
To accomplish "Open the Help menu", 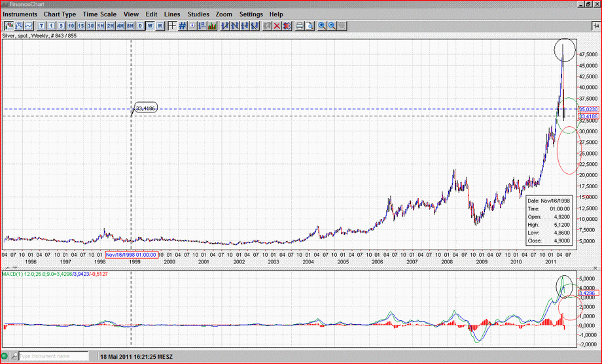I will (x=276, y=14).
